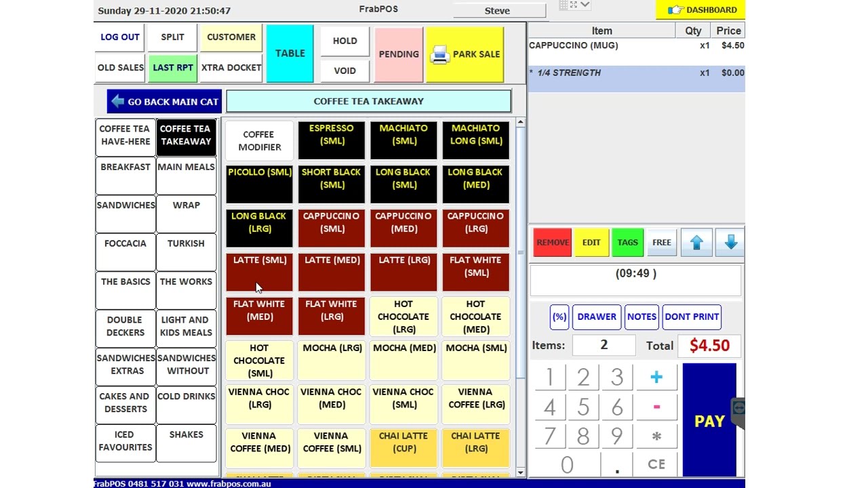Mark item as FREE
Image resolution: width=868 pixels, height=488 pixels.
coord(662,243)
